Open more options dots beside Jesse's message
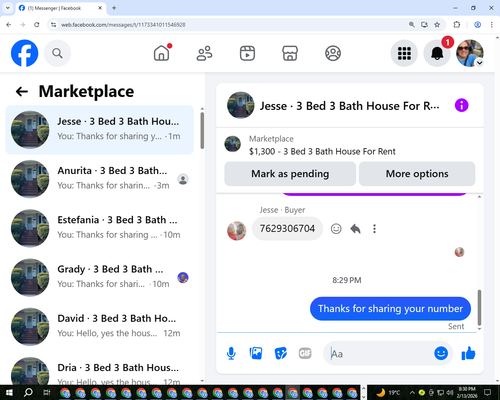The height and width of the screenshot is (400, 500). click(x=374, y=229)
